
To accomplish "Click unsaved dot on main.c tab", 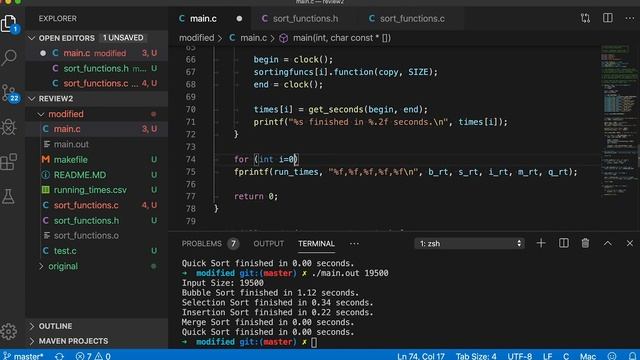I will coord(239,19).
